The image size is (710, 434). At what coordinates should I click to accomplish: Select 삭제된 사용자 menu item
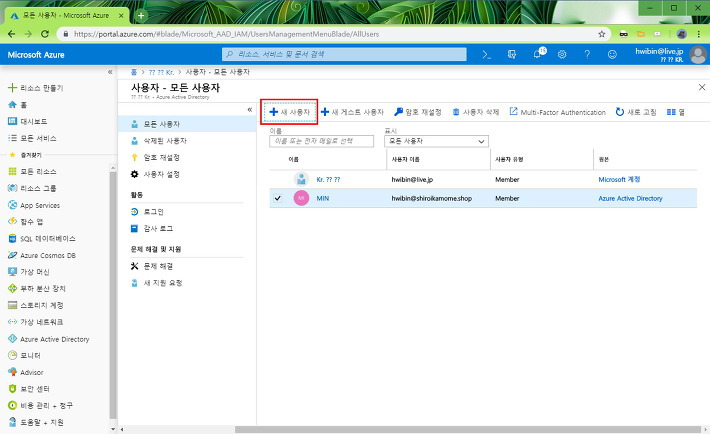click(x=187, y=141)
